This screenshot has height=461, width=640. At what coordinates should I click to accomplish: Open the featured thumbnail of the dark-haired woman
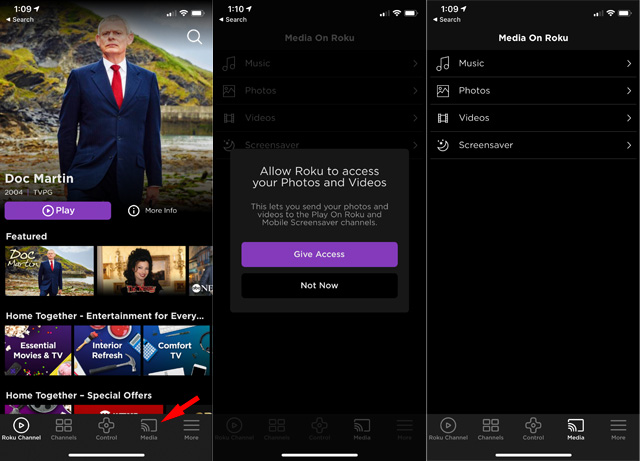click(x=141, y=271)
